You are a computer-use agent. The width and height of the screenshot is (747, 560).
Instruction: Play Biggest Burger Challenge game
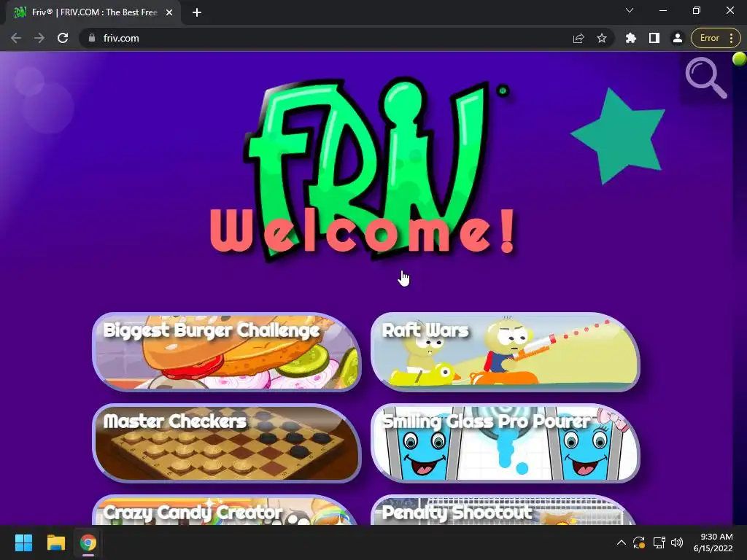pyautogui.click(x=226, y=351)
